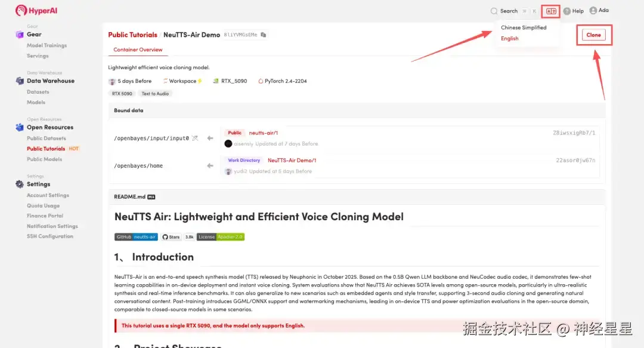The height and width of the screenshot is (348, 644).
Task: Open the HyperAI logo home link
Action: tap(36, 10)
